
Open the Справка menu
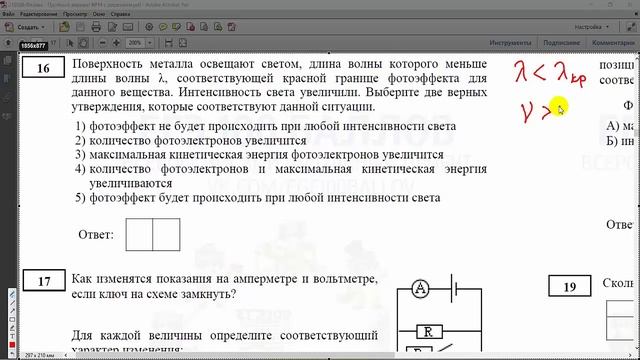[120, 14]
